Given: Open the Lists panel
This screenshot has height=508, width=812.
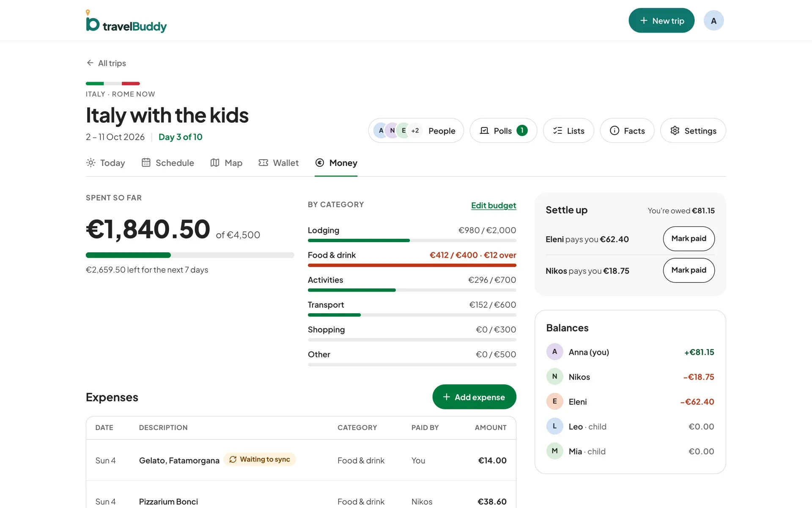Looking at the screenshot, I should pos(568,130).
